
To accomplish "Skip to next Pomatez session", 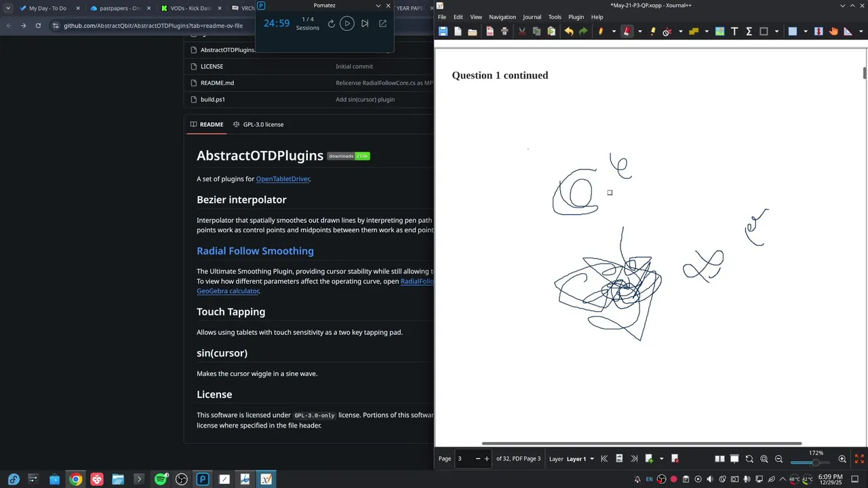I will point(365,23).
